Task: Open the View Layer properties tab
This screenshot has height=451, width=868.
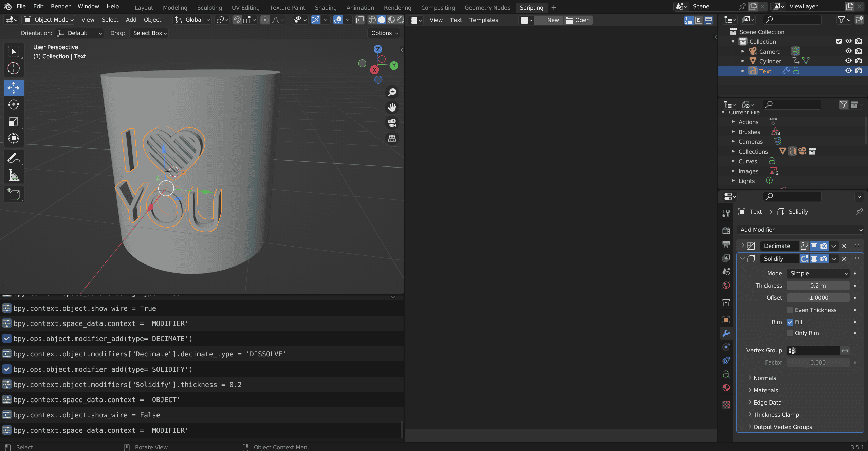Action: click(x=726, y=258)
